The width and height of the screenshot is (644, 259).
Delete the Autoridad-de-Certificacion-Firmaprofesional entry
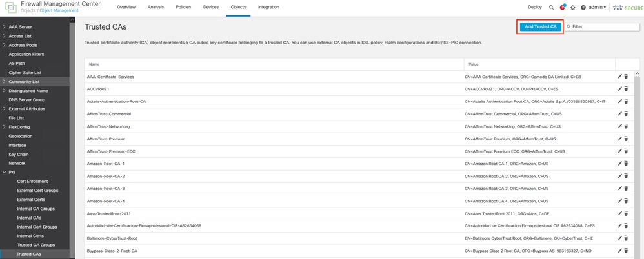626,225
